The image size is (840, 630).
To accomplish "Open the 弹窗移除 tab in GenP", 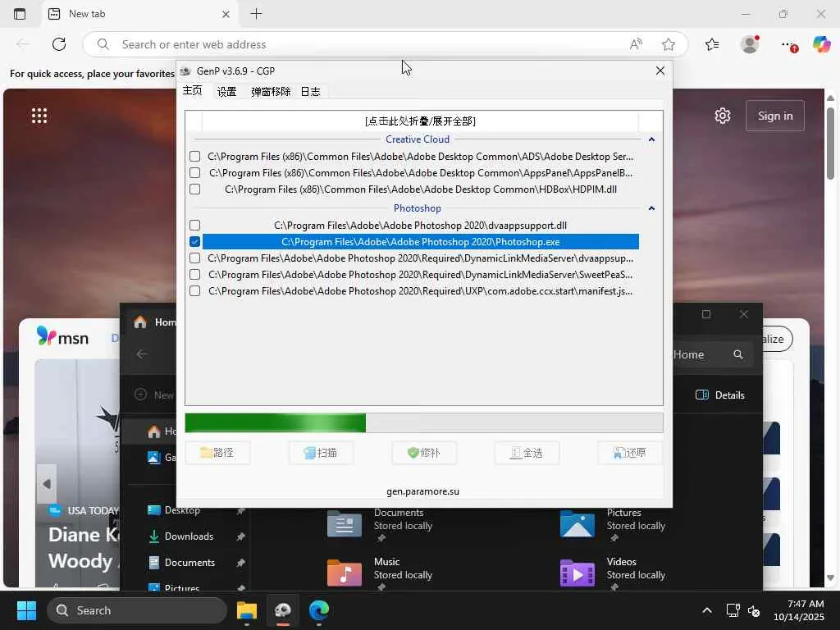I will [x=271, y=92].
